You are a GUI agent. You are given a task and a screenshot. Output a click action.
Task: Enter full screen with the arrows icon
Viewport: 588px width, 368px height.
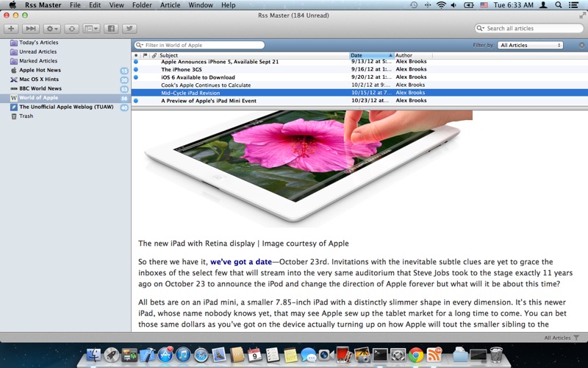tap(582, 15)
